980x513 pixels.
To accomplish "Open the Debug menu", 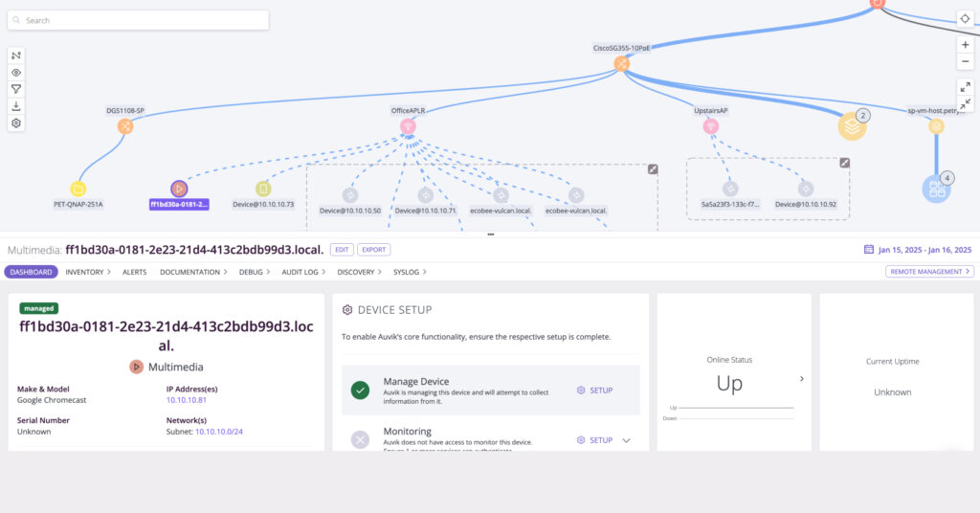I will (x=255, y=272).
